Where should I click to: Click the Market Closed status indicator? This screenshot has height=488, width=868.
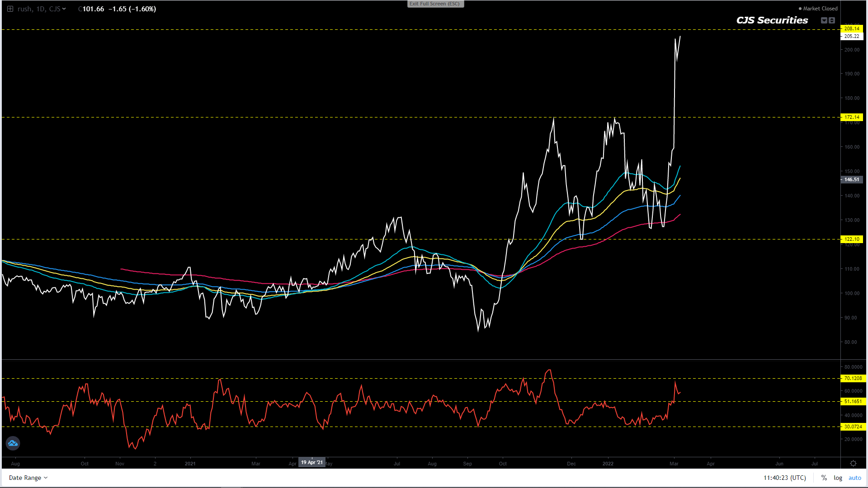click(x=818, y=9)
